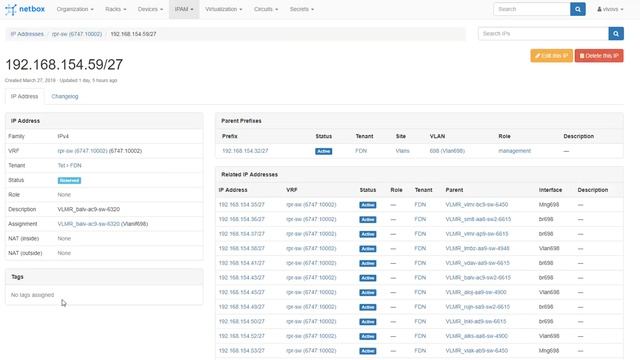Screen dimensions: 640x360
Task: Open parent device in the 192.168.154.49/27 row
Action: [478, 307]
